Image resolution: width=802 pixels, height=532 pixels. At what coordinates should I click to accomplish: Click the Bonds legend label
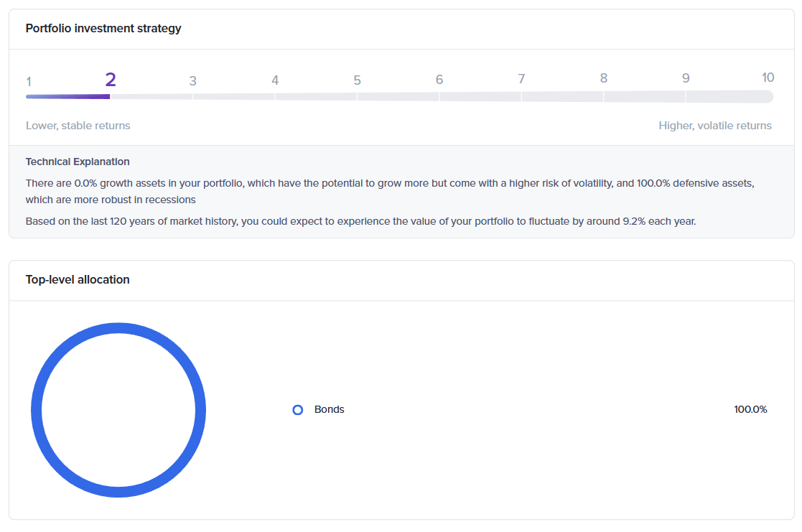(330, 409)
